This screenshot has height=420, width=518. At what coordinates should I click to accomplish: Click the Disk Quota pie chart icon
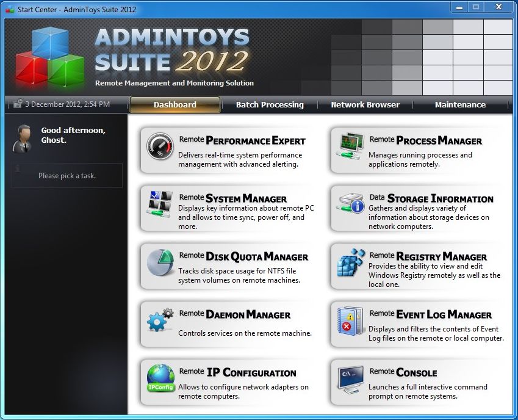tap(160, 262)
